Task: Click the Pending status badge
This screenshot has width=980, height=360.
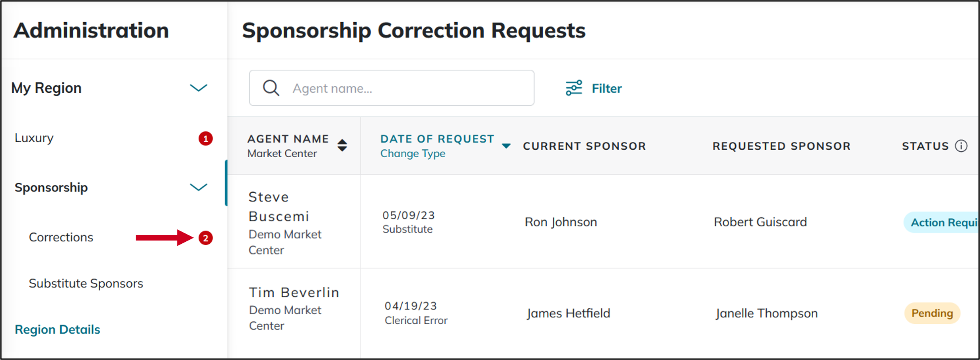Action: coord(932,313)
